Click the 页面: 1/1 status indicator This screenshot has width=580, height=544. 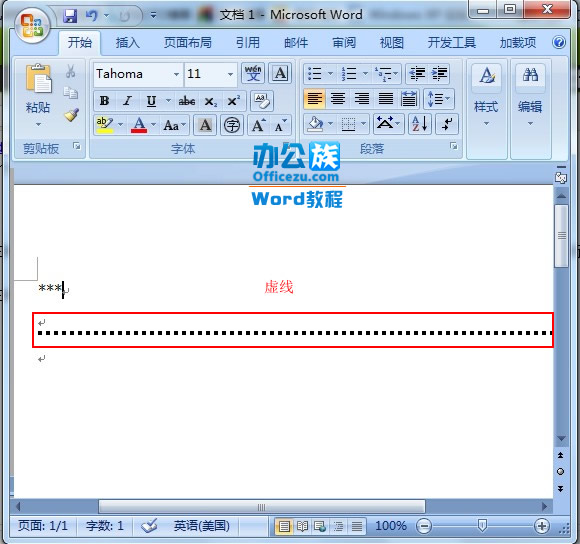pos(43,526)
